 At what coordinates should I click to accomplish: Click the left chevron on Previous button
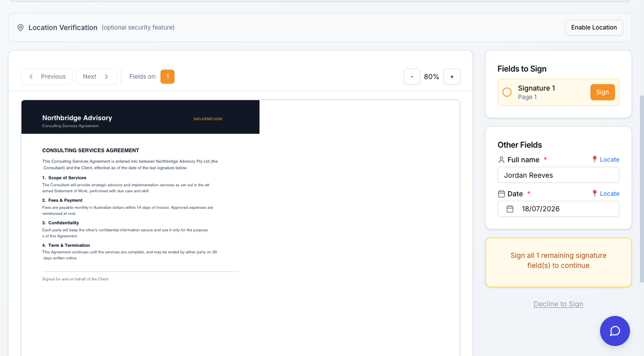[31, 77]
